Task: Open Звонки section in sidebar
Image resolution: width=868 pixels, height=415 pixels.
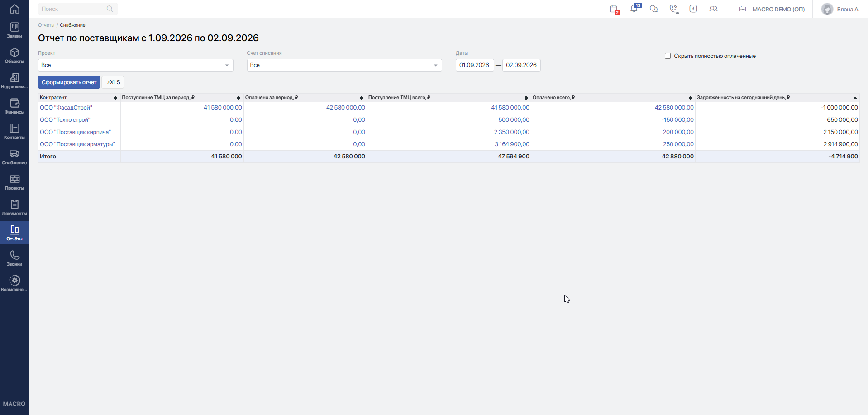Action: click(x=14, y=258)
